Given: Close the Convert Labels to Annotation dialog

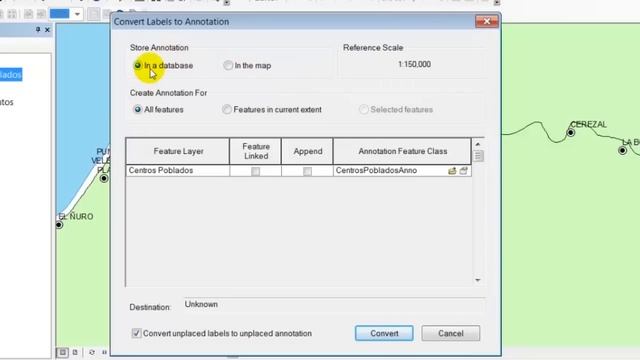Looking at the screenshot, I should (487, 21).
